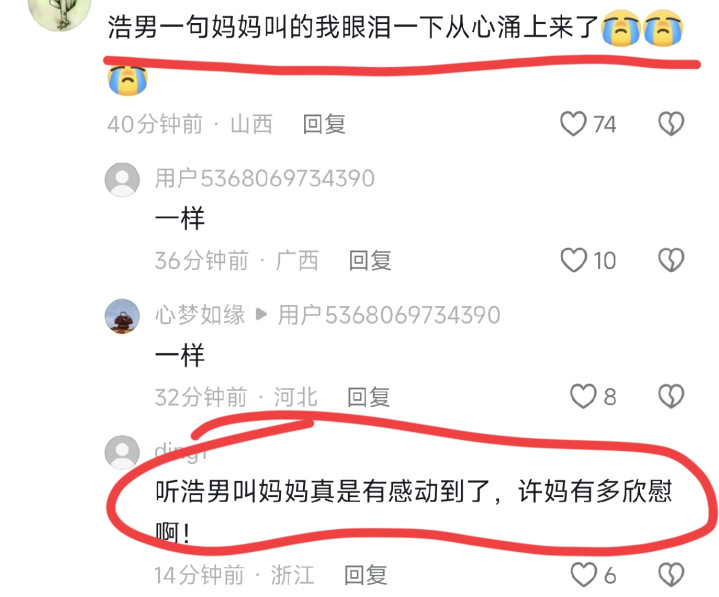The height and width of the screenshot is (597, 719).
Task: Like the comment with 74 likes
Action: coord(573,124)
